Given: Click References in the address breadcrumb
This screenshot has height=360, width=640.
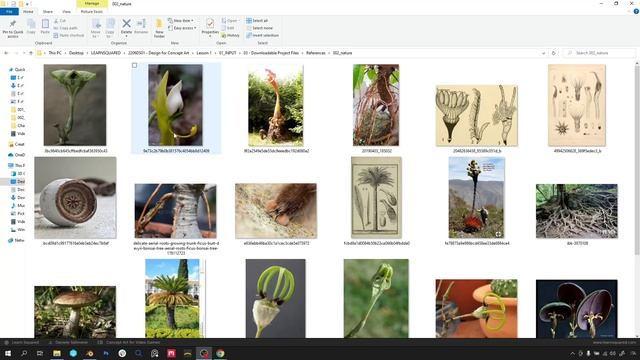Looking at the screenshot, I should [x=316, y=53].
